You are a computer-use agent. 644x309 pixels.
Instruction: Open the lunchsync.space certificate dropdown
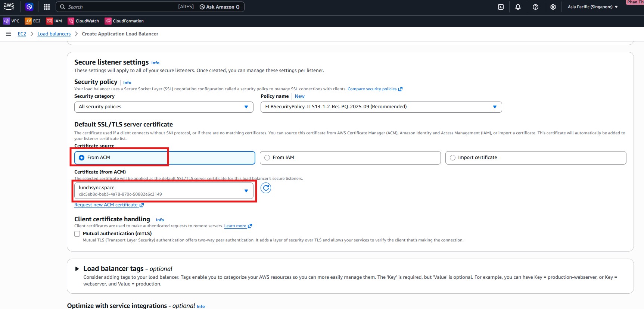(x=164, y=191)
